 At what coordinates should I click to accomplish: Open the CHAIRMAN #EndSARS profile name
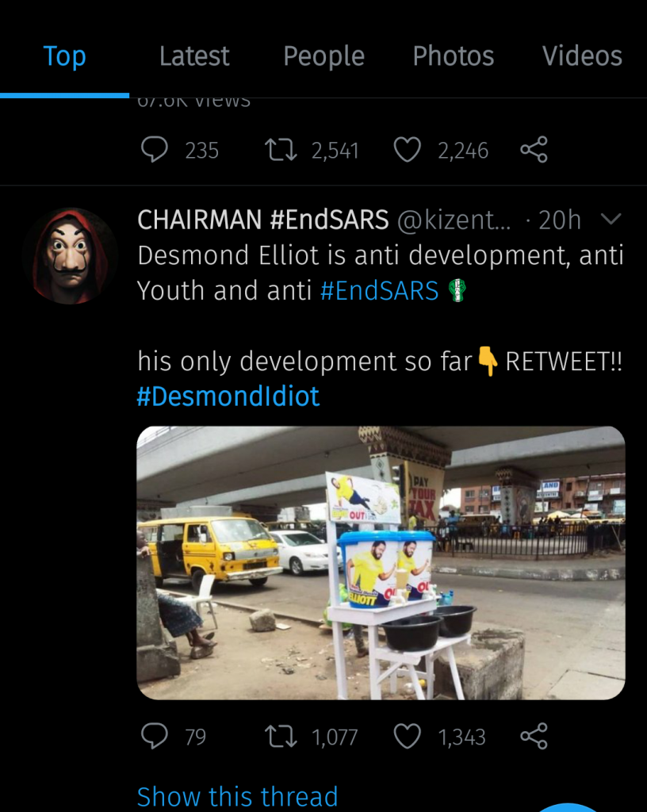[x=262, y=220]
